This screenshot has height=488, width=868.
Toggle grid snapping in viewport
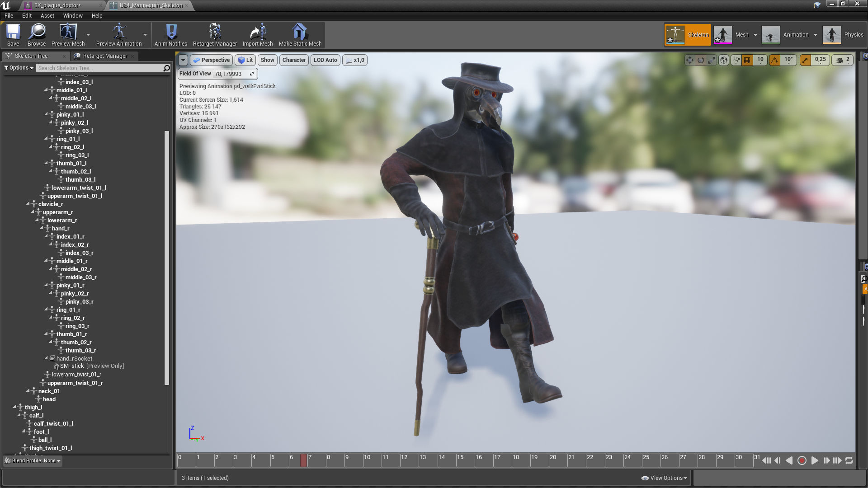click(x=747, y=60)
